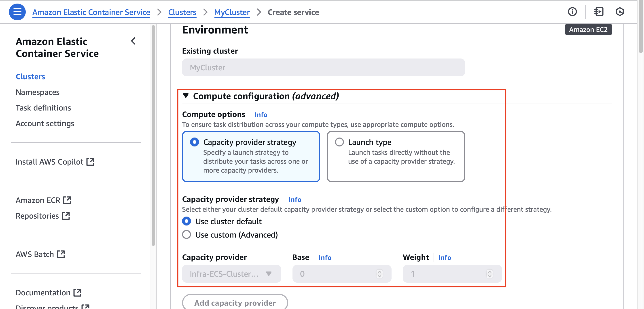Click the Add capacity provider button
Image resolution: width=644 pixels, height=309 pixels.
pyautogui.click(x=235, y=302)
